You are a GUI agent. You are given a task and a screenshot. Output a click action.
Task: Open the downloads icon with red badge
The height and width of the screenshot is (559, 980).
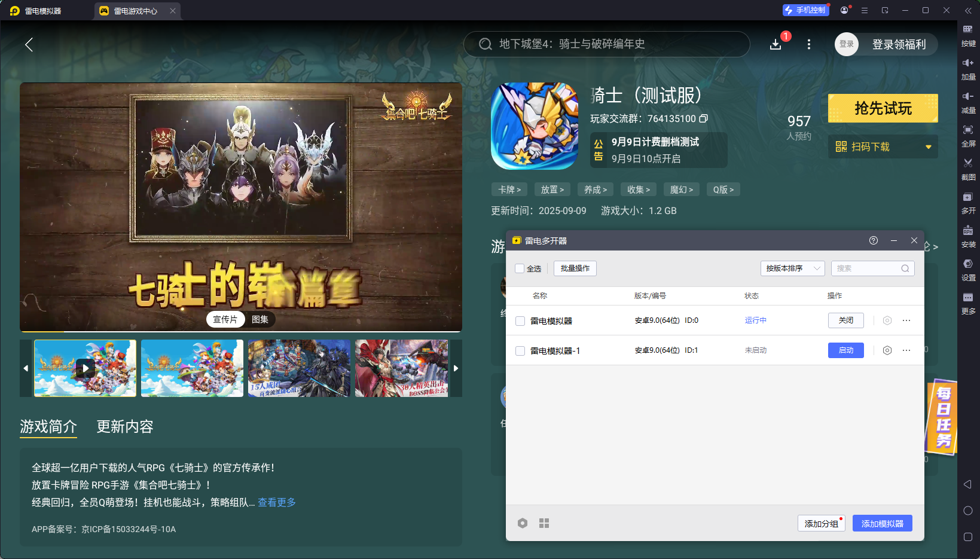[776, 44]
